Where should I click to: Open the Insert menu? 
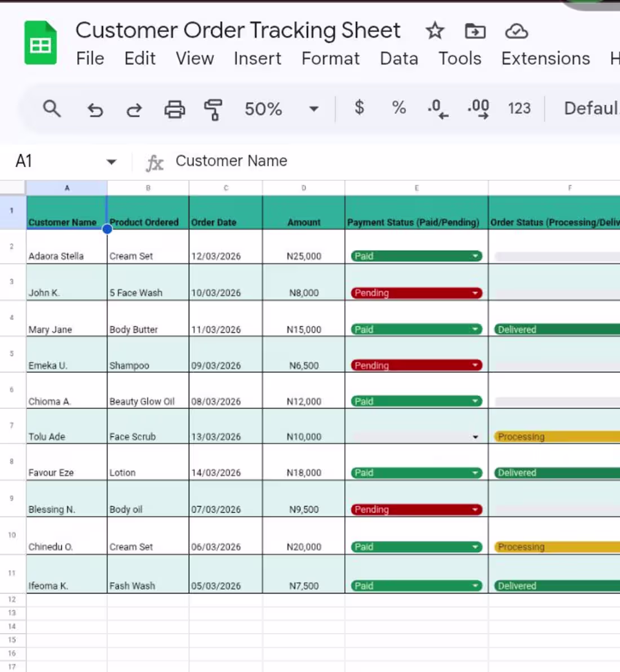[x=257, y=58]
